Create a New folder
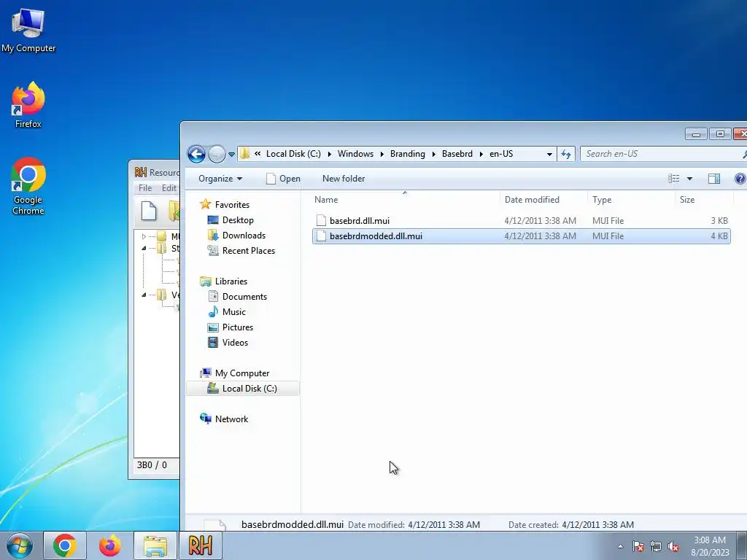Image resolution: width=747 pixels, height=560 pixels. pyautogui.click(x=344, y=179)
